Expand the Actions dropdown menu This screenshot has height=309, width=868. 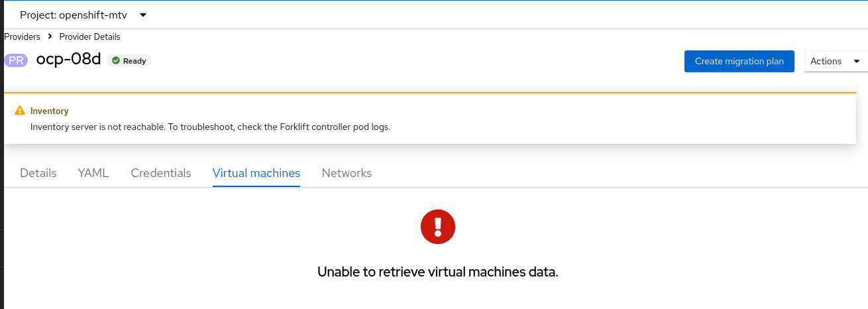tap(835, 61)
